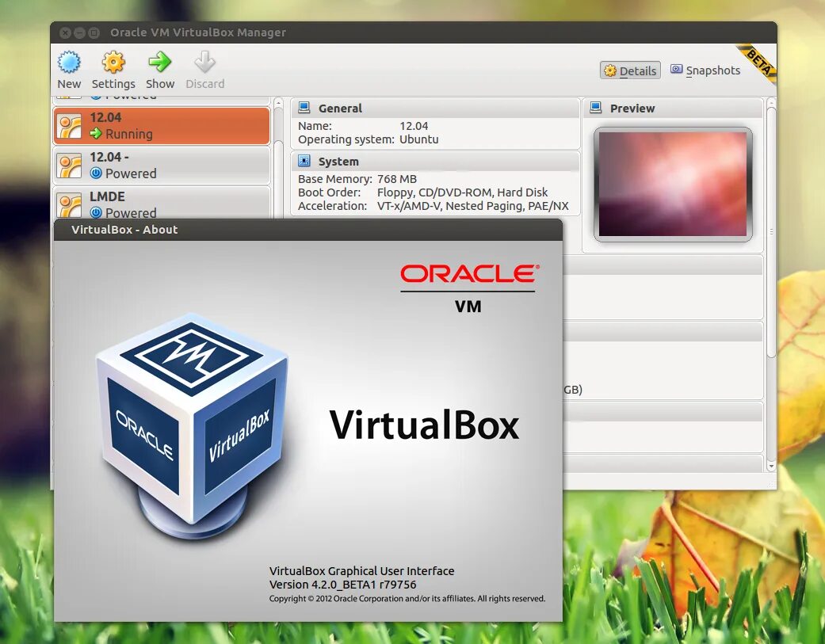Select the running 12.04 virtual machine
The image size is (825, 644).
tap(162, 126)
